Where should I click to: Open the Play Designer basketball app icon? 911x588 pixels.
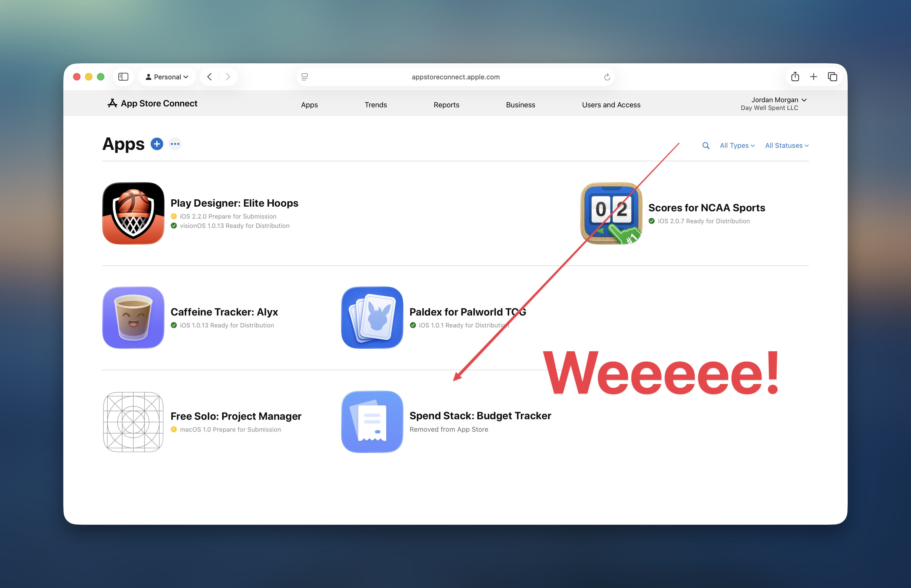[133, 213]
